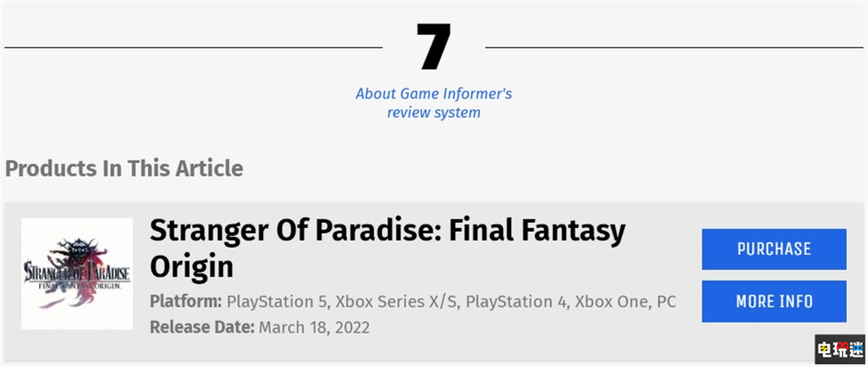Viewport: 868px width, 367px height.
Task: Click the "PlayStation 4" platform text
Action: 516,302
